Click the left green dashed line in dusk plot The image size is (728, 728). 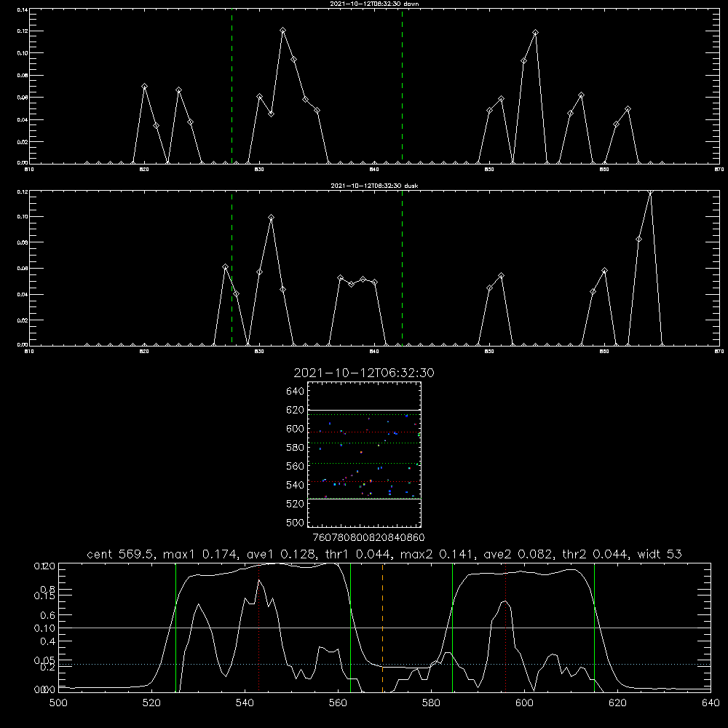(232, 269)
